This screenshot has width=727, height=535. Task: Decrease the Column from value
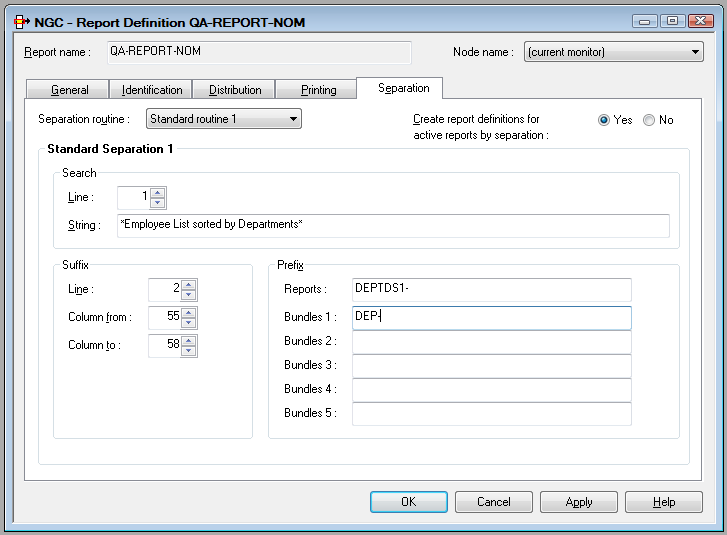click(189, 322)
